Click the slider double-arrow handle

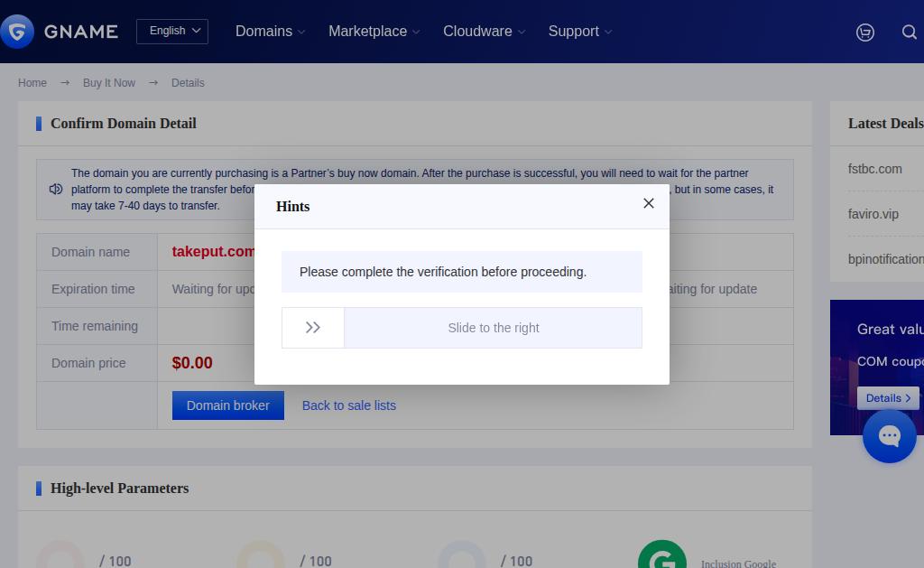point(313,328)
